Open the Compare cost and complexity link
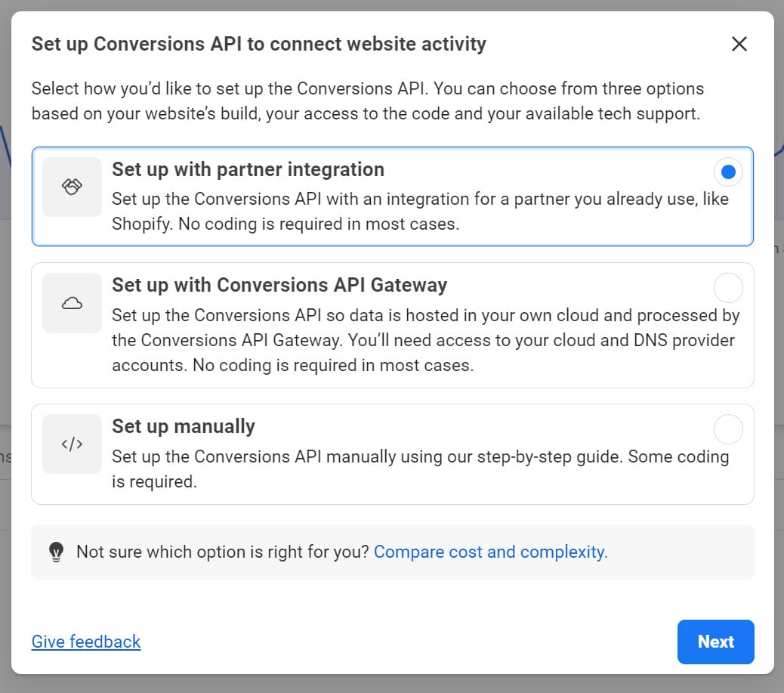Image resolution: width=784 pixels, height=693 pixels. pyautogui.click(x=489, y=552)
